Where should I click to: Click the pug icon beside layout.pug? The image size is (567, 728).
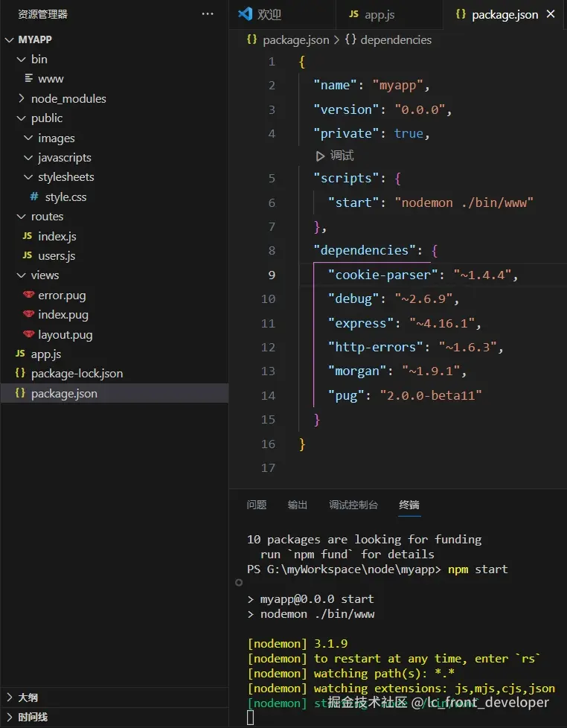pyautogui.click(x=29, y=333)
